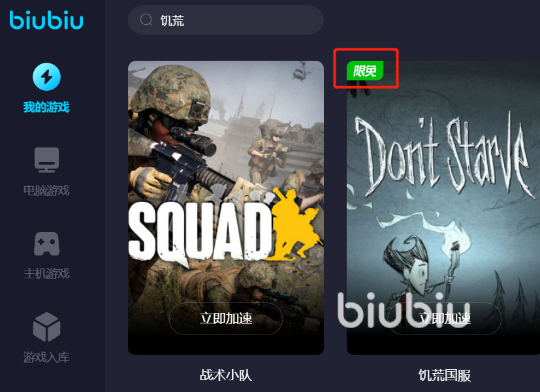
Task: Click the green 限免 badge
Action: point(365,71)
